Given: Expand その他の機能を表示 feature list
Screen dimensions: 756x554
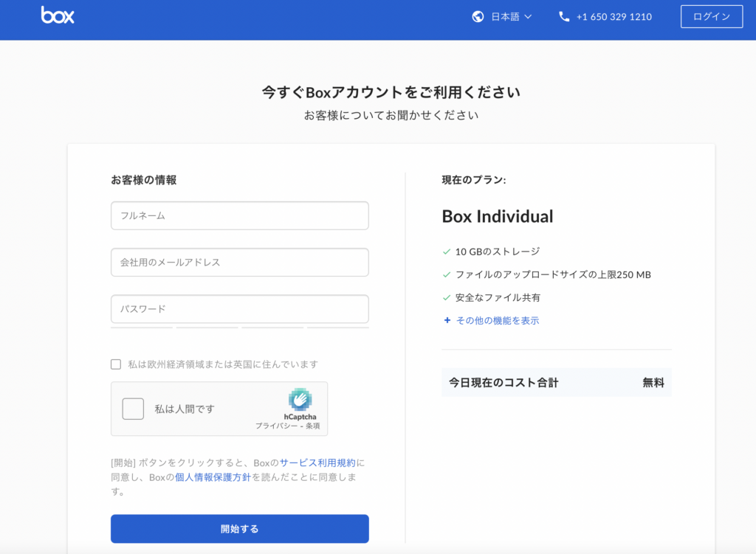Looking at the screenshot, I should pos(498,320).
